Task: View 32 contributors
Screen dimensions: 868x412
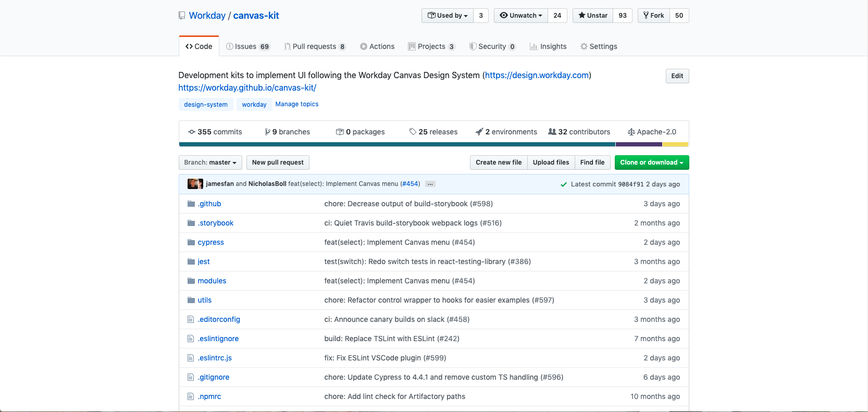Action: (x=579, y=132)
